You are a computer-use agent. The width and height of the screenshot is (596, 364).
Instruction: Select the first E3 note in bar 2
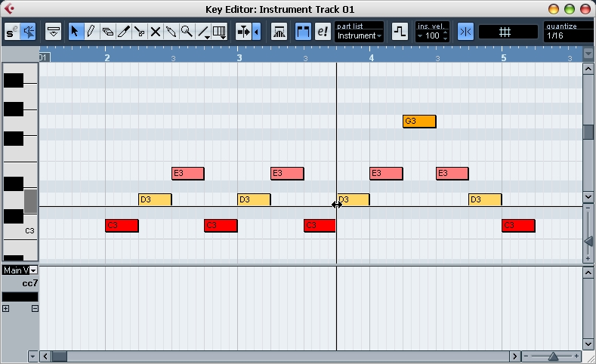(188, 174)
